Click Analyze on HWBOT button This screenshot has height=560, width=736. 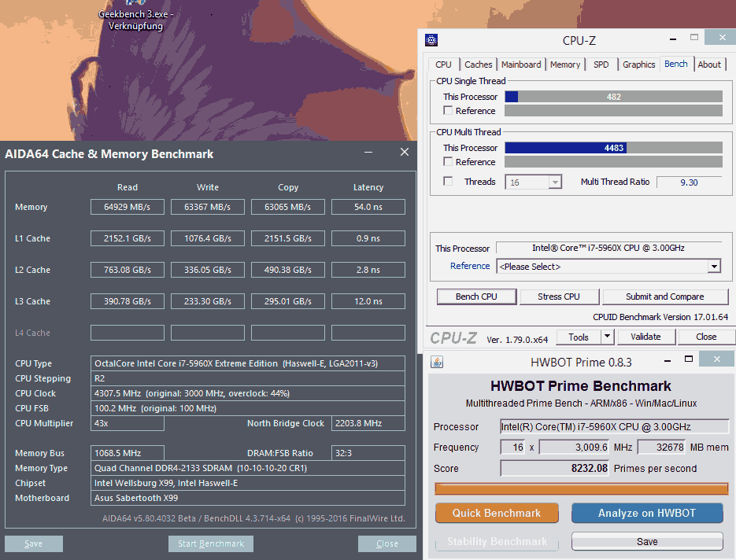(x=647, y=513)
